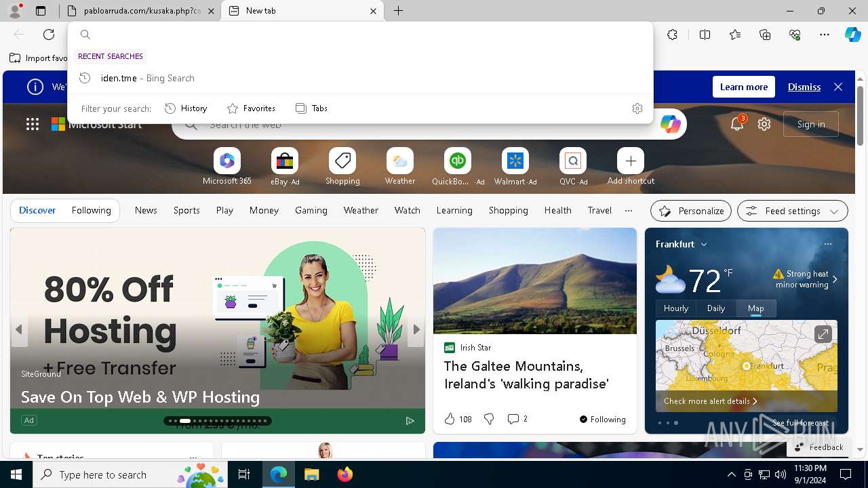Expand strong heat warning chevron

(x=835, y=279)
